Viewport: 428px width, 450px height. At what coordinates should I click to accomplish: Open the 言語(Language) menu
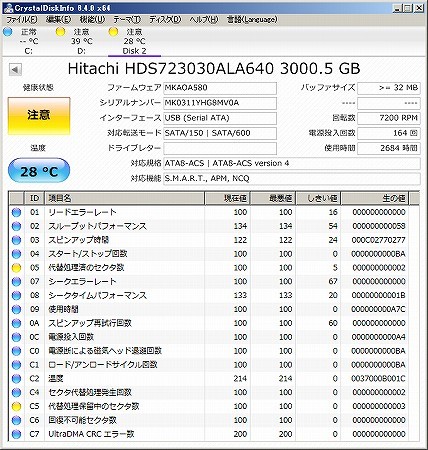click(x=252, y=20)
